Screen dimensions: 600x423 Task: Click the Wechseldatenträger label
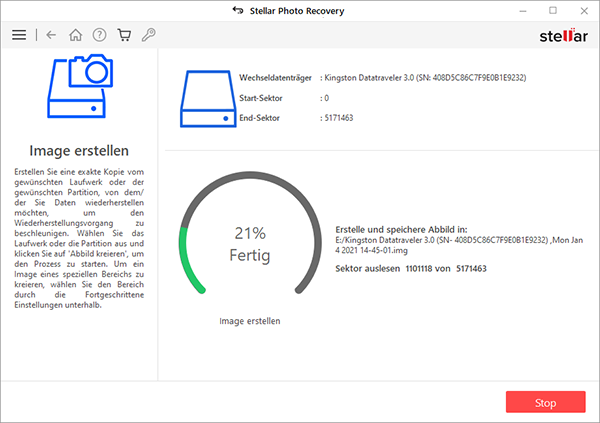pos(275,78)
